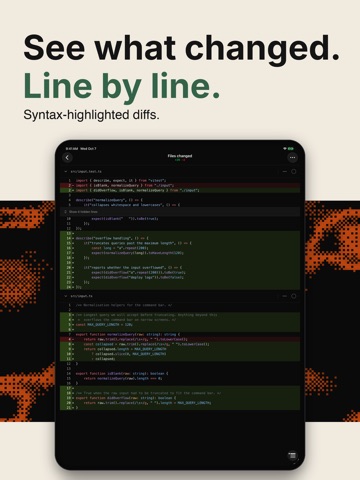Expand the hidden lines row
The width and height of the screenshot is (360, 480).
180,212
